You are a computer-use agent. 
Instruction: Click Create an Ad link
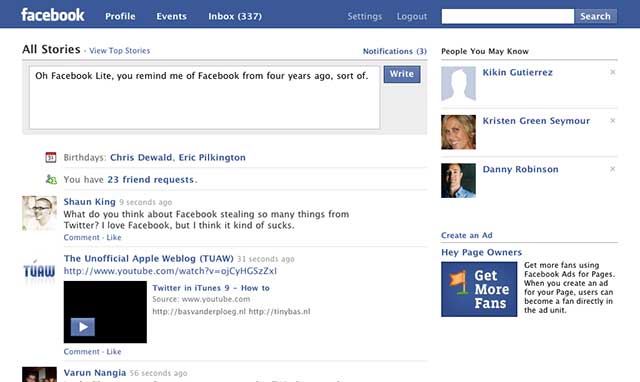(x=467, y=235)
